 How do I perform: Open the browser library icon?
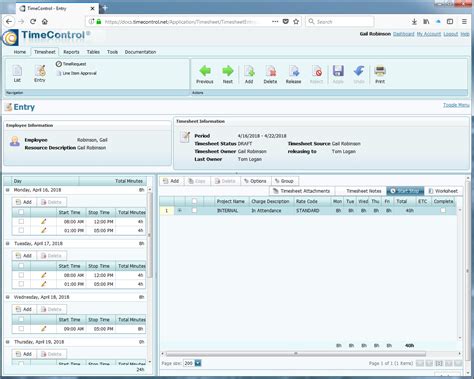(426, 21)
